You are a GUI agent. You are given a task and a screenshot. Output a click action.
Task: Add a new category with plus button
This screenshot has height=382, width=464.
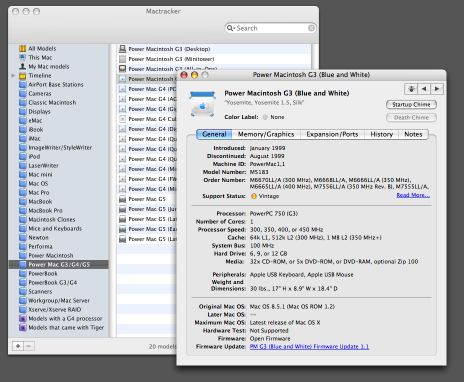[18, 346]
